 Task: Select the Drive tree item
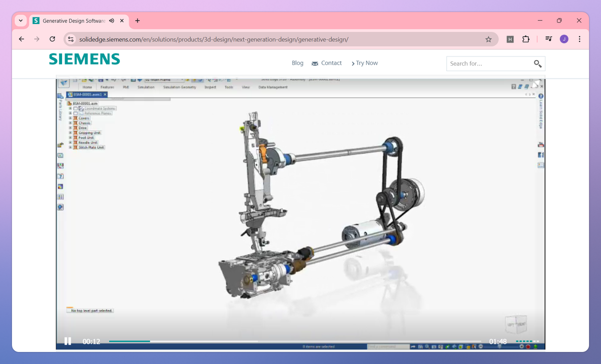(x=83, y=128)
